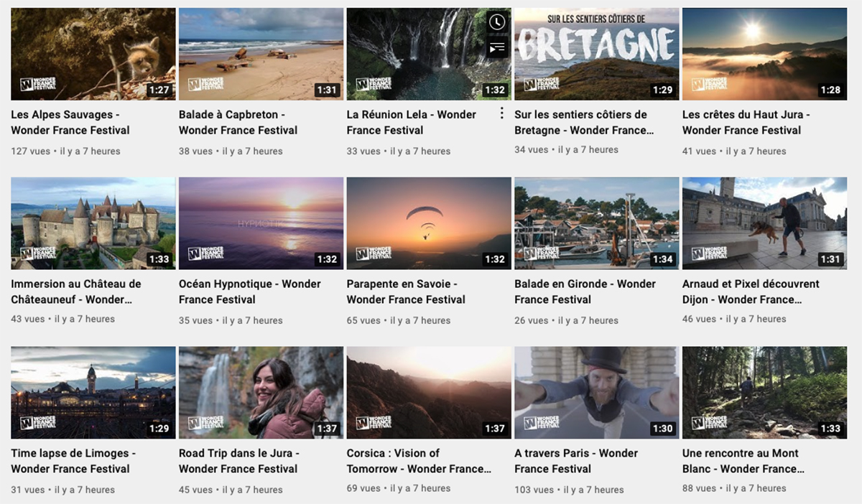Play the Parapente en Savoie paraglider thumbnail
Viewport: 862px width, 504px height.
[x=429, y=223]
